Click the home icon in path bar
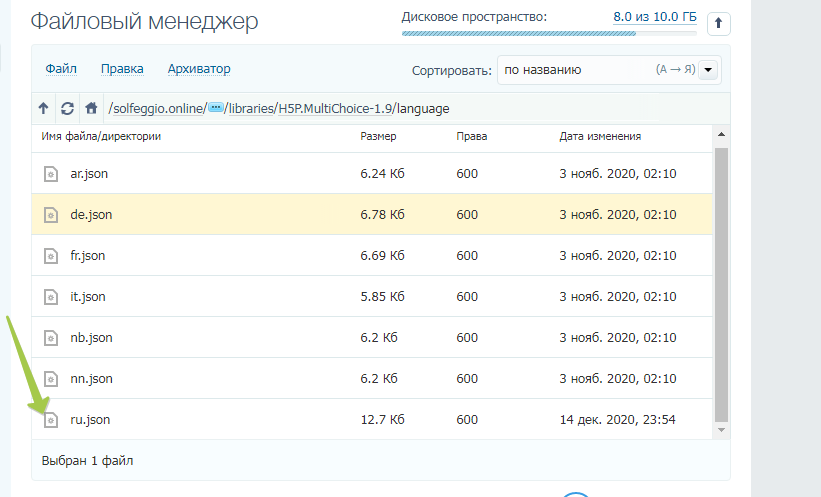Viewport: 821px width, 497px height. (x=91, y=108)
